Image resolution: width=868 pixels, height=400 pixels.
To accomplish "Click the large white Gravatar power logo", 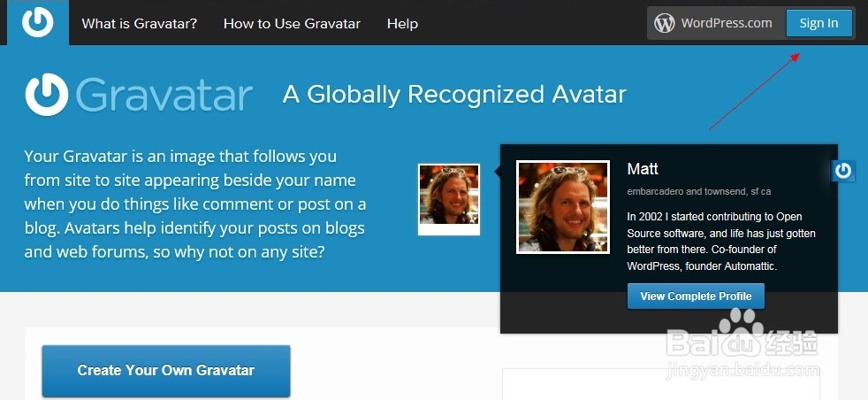I will 47,94.
